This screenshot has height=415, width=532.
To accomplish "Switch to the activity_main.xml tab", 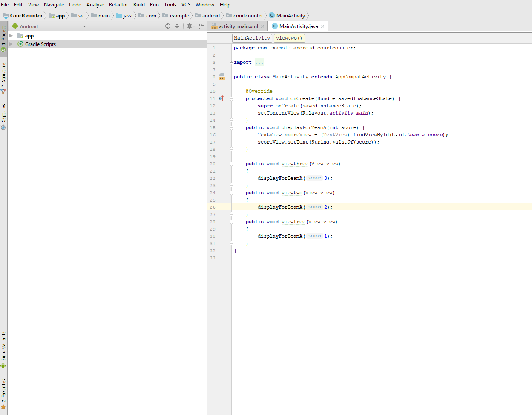I will 238,26.
